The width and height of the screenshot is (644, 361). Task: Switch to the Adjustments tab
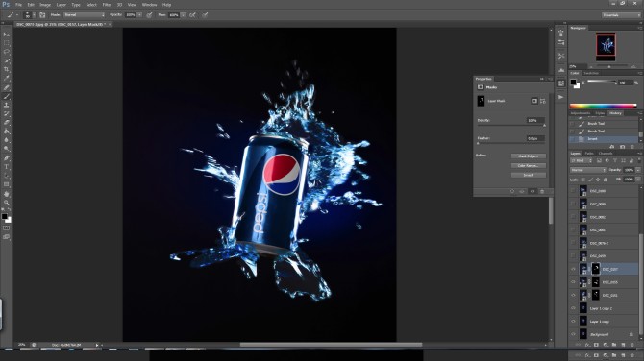click(581, 113)
